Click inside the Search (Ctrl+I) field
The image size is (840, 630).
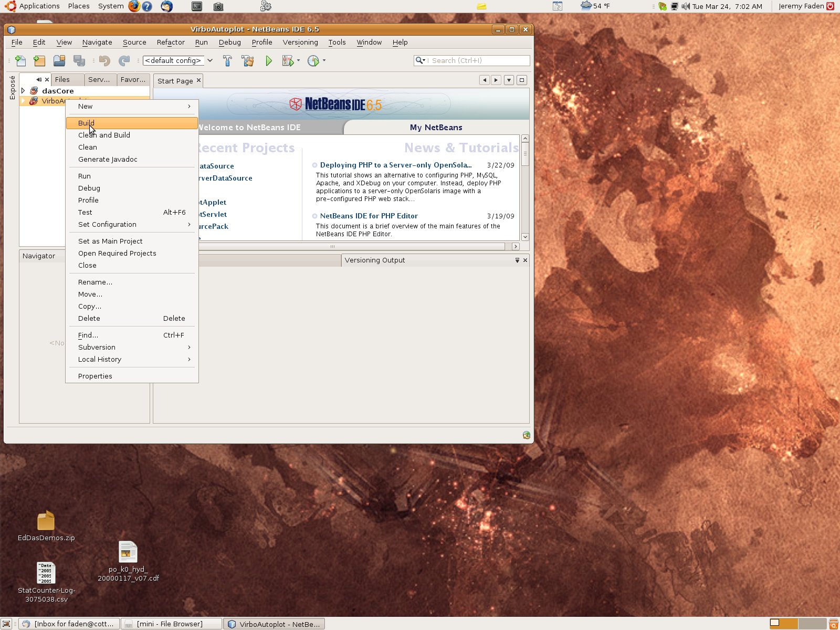(x=472, y=60)
